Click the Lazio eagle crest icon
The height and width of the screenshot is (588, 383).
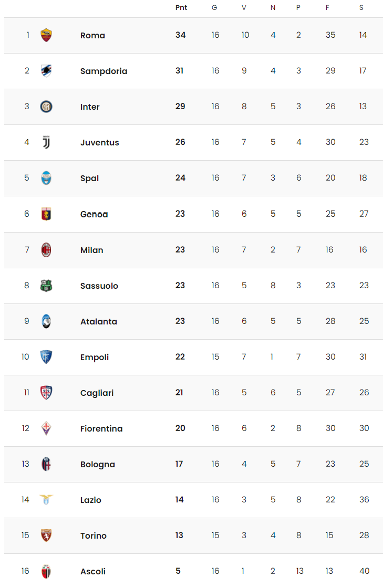(x=46, y=500)
